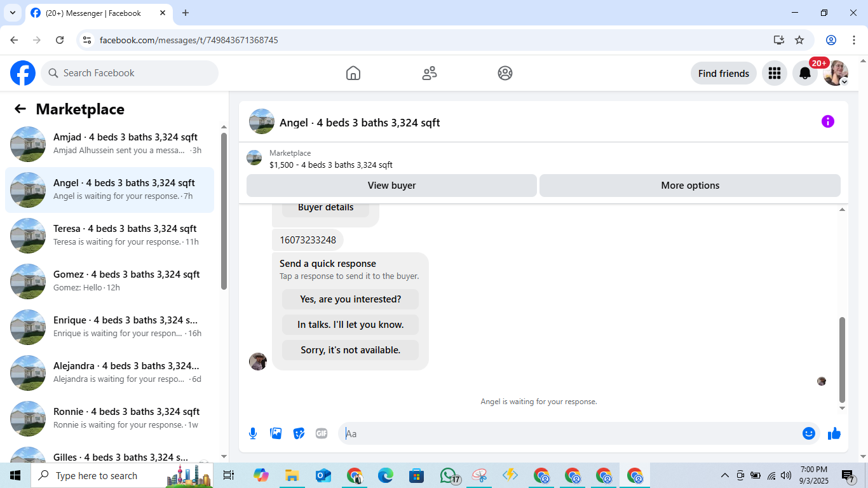Open the Teresa conversation
The width and height of the screenshot is (868, 488).
pyautogui.click(x=109, y=236)
